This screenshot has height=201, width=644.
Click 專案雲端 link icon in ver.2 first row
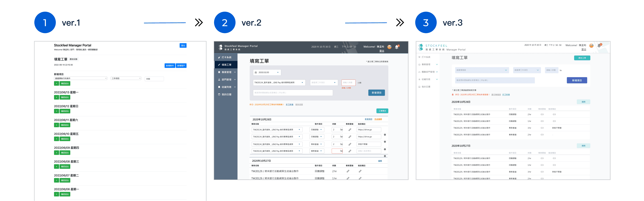tap(350, 130)
